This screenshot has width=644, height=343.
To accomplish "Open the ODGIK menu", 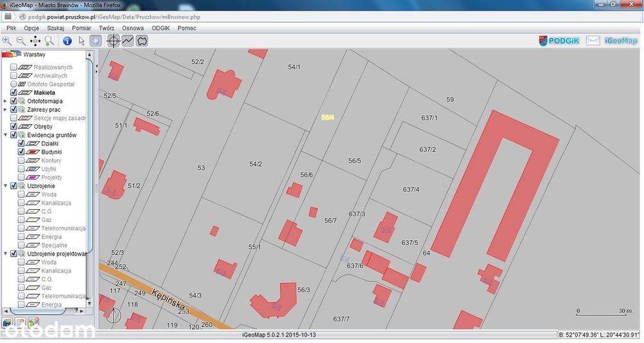I will pos(160,28).
